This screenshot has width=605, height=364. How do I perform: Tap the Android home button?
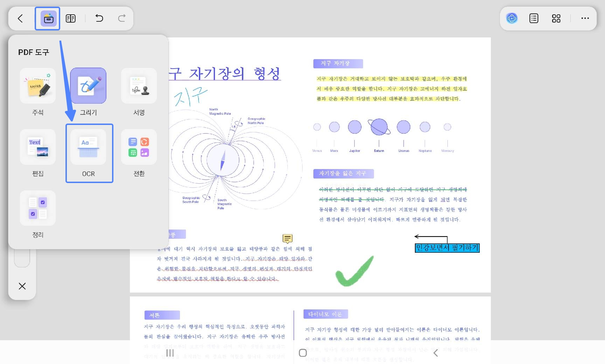tap(303, 353)
